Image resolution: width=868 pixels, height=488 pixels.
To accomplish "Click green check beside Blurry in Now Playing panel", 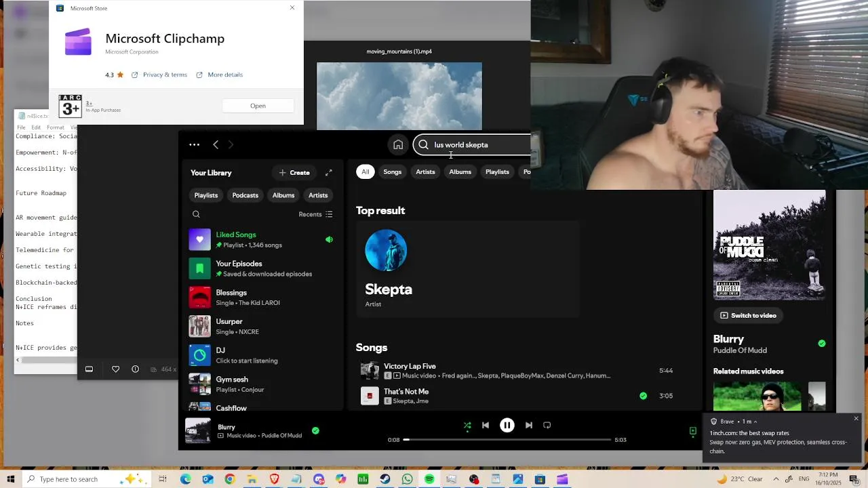I will [822, 344].
